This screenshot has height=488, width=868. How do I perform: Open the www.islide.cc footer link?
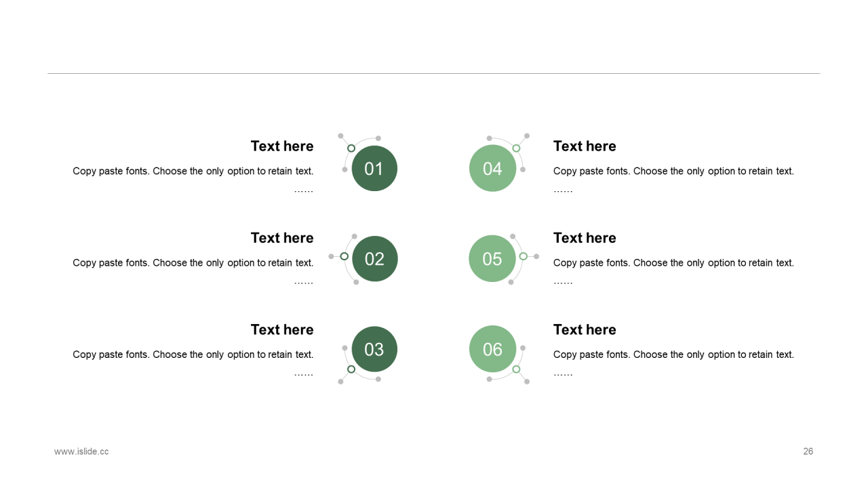tap(81, 451)
